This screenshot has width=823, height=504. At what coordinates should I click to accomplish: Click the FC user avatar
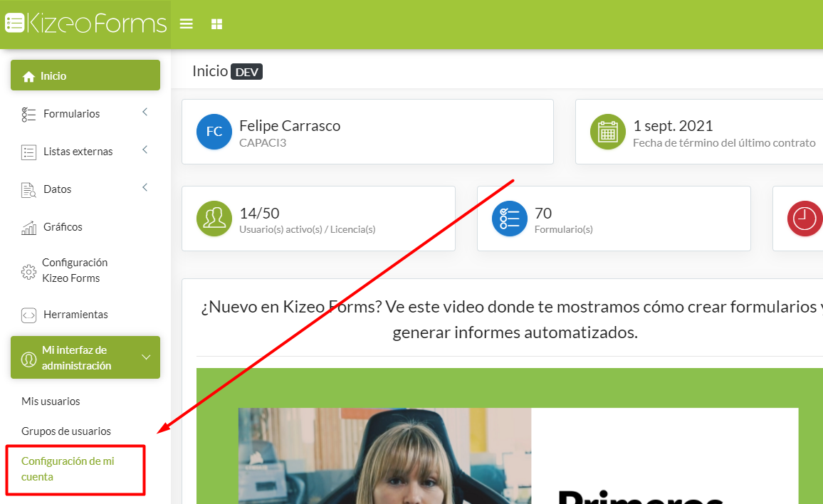(x=214, y=131)
